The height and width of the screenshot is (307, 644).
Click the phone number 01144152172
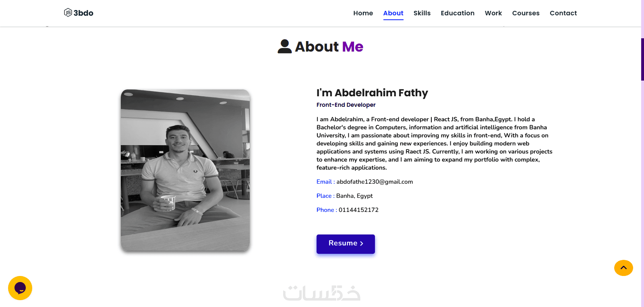pos(358,210)
